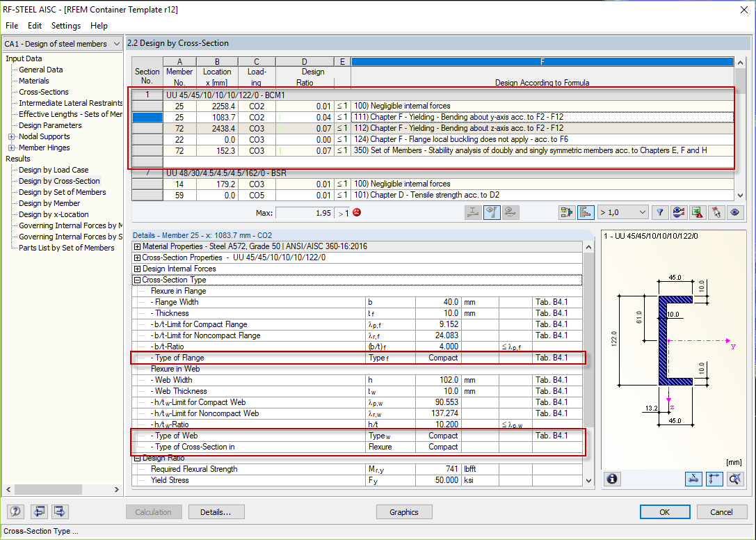
Task: Click the eye view icon on the toolbar
Action: (734, 212)
